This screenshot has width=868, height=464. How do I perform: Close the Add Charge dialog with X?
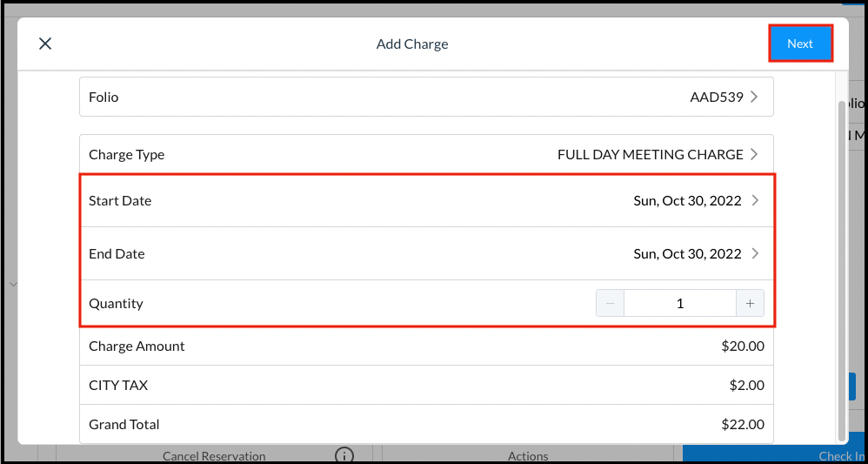click(x=45, y=44)
